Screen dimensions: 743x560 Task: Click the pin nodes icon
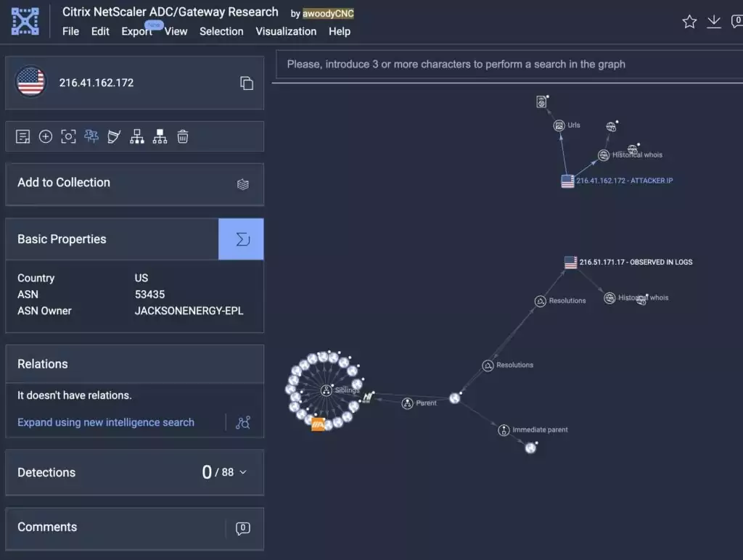point(91,137)
